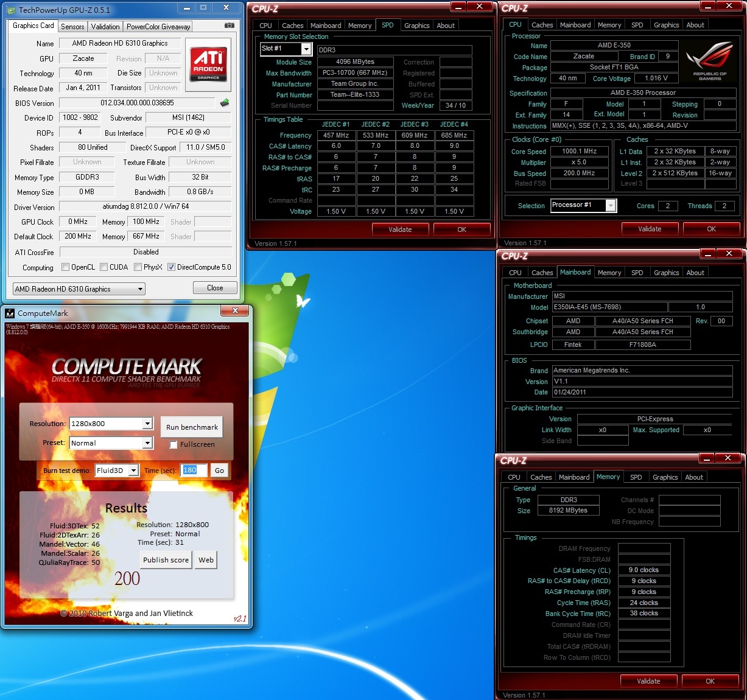747x700 pixels.
Task: Click Run benchmark button
Action: pyautogui.click(x=192, y=427)
